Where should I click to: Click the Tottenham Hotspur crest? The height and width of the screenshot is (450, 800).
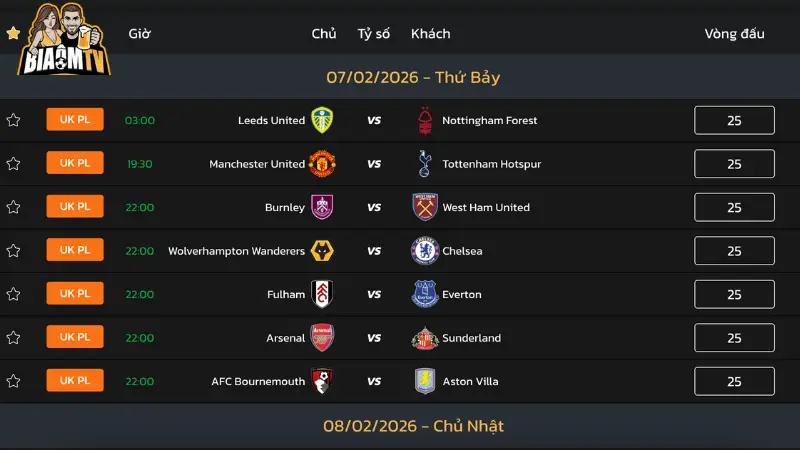pyautogui.click(x=425, y=164)
